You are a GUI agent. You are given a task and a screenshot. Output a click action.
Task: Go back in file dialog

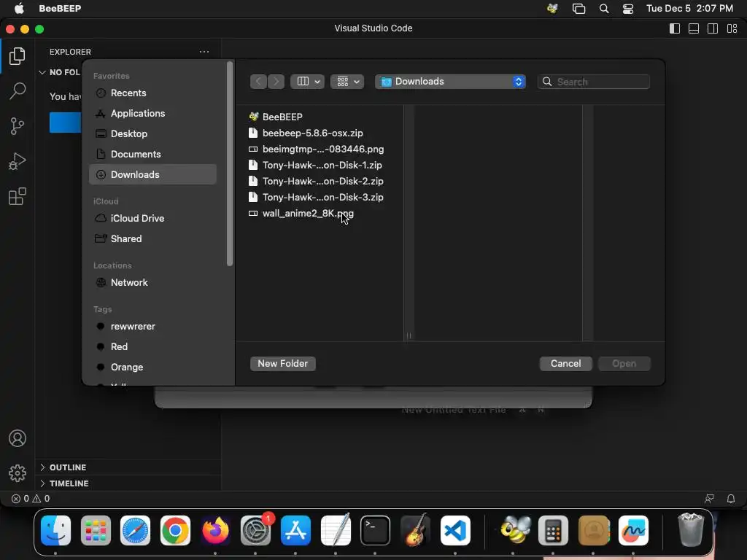258,82
